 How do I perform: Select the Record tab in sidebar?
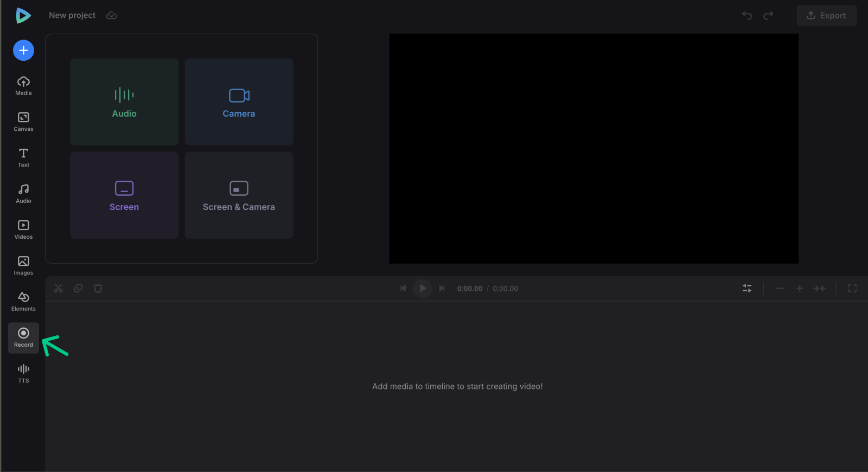pos(23,337)
